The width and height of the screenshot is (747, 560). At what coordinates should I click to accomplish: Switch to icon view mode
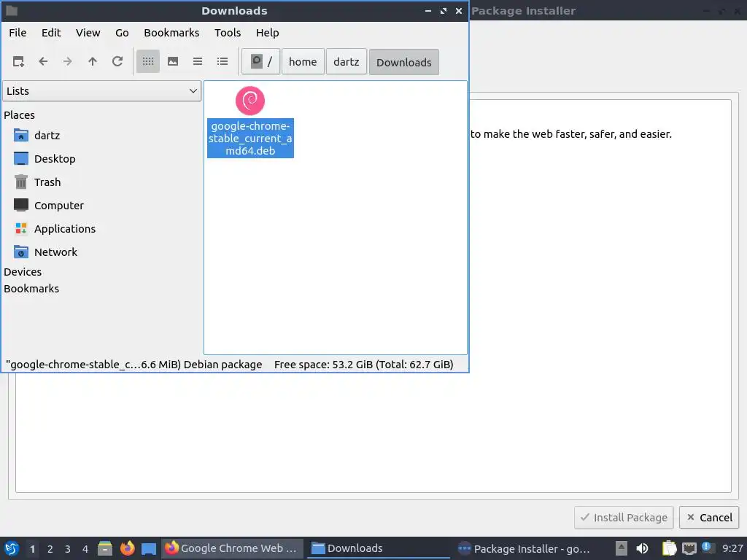pyautogui.click(x=148, y=61)
